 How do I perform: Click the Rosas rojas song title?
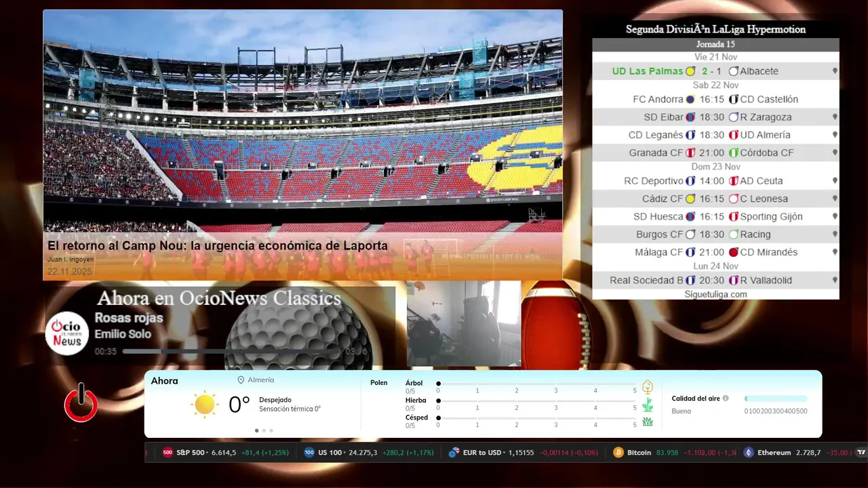click(129, 318)
